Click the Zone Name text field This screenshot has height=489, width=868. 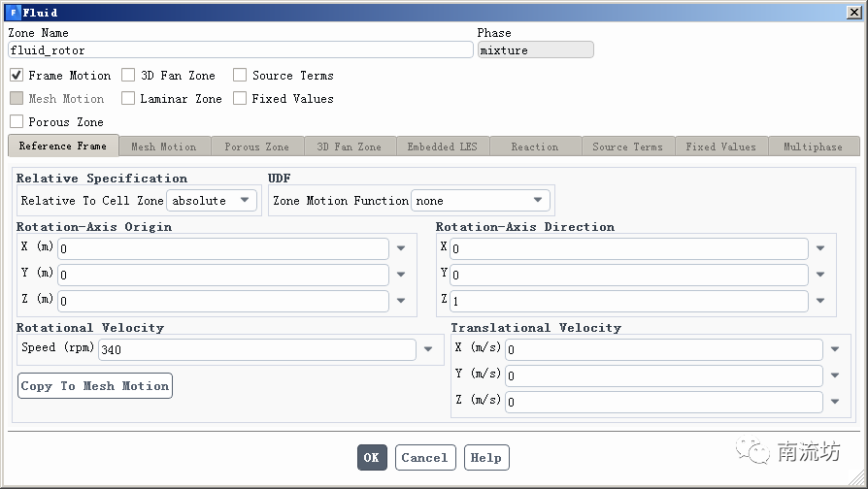[x=240, y=49]
